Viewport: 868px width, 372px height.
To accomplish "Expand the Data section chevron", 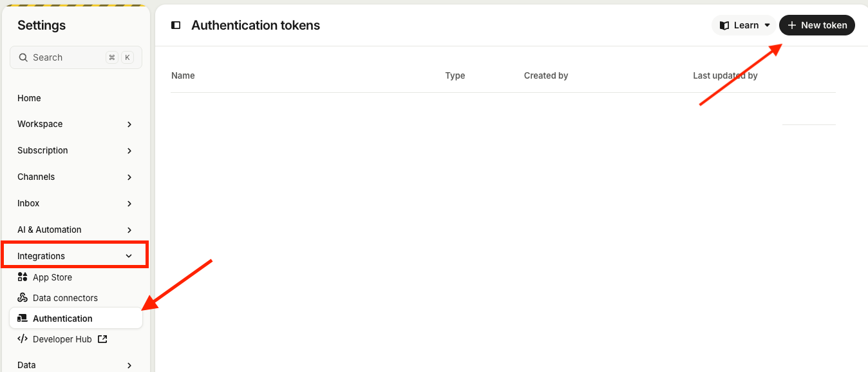I will tap(129, 366).
